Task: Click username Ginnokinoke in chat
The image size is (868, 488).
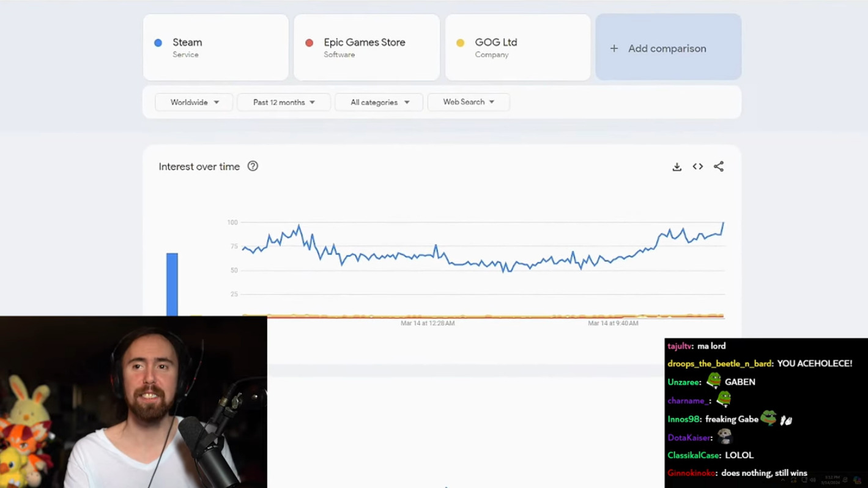Action: [692, 473]
